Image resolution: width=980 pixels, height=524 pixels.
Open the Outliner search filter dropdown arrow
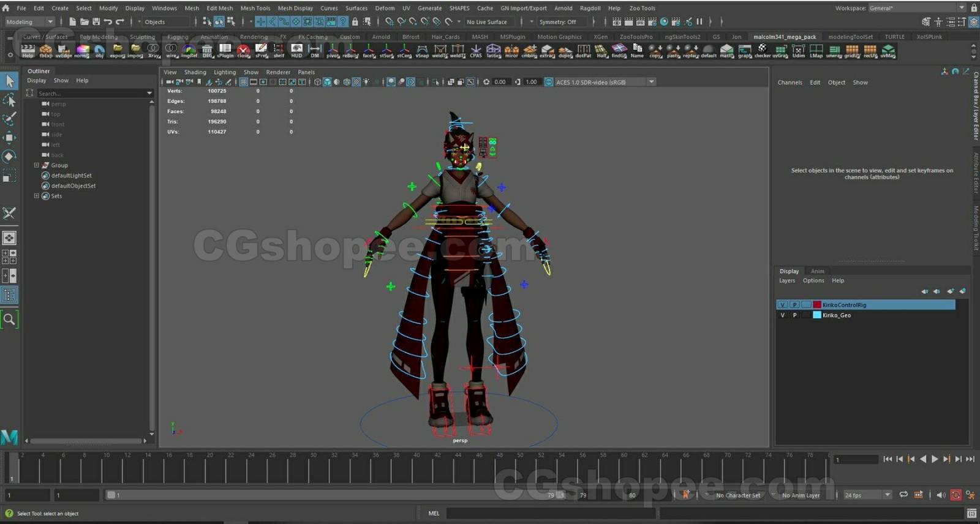tap(149, 93)
